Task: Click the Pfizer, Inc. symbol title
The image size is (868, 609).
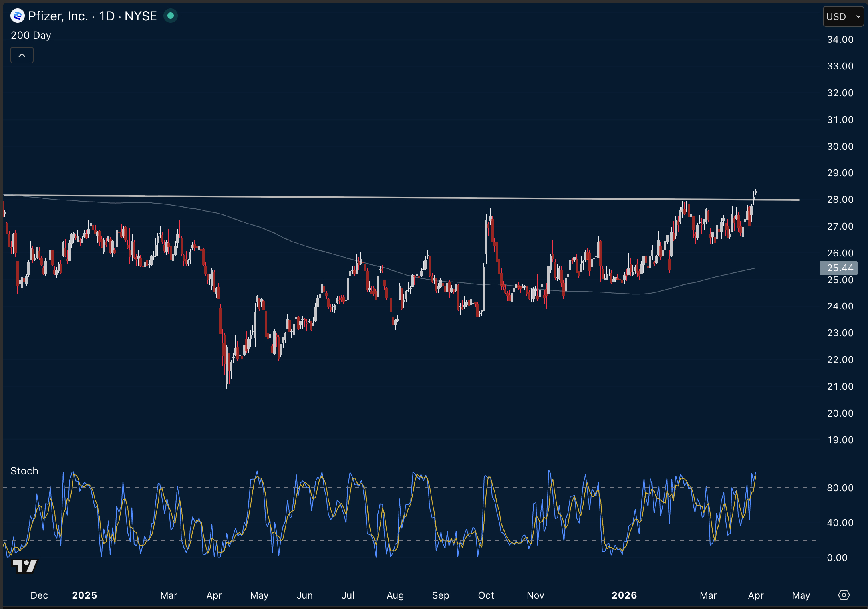Action: click(58, 16)
